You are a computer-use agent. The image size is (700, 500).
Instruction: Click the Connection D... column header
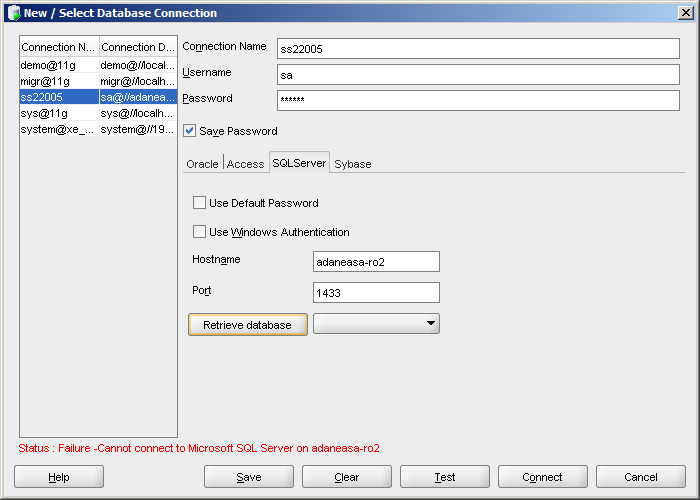(x=138, y=47)
